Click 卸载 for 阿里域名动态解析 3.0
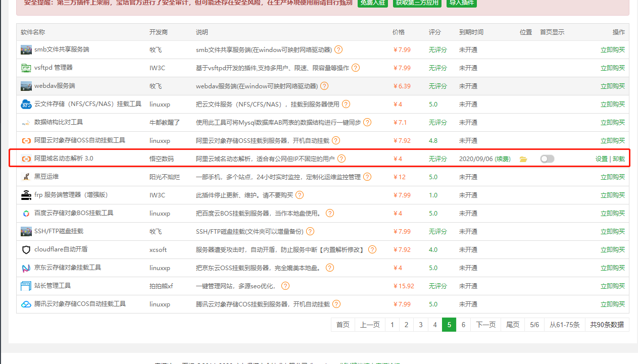 pos(619,159)
